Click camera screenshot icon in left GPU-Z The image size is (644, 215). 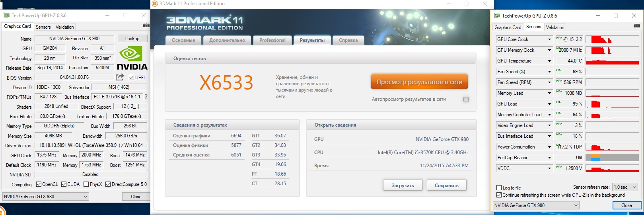pos(146,25)
